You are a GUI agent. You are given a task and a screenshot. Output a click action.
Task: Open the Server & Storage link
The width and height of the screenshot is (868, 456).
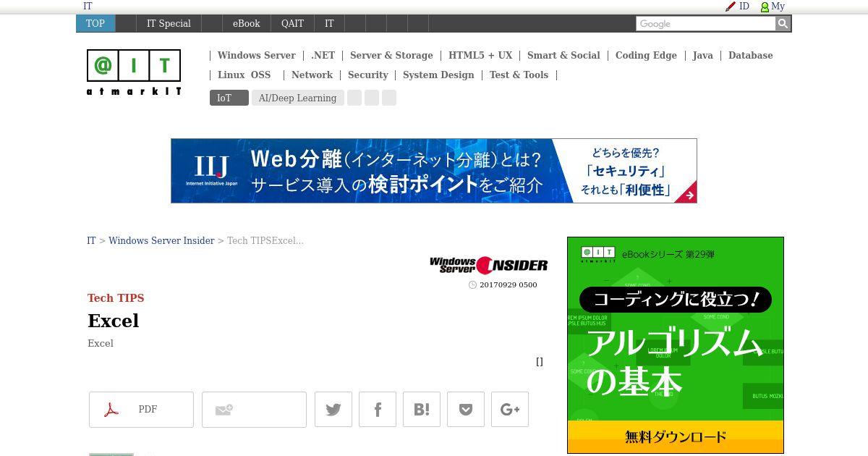click(391, 55)
